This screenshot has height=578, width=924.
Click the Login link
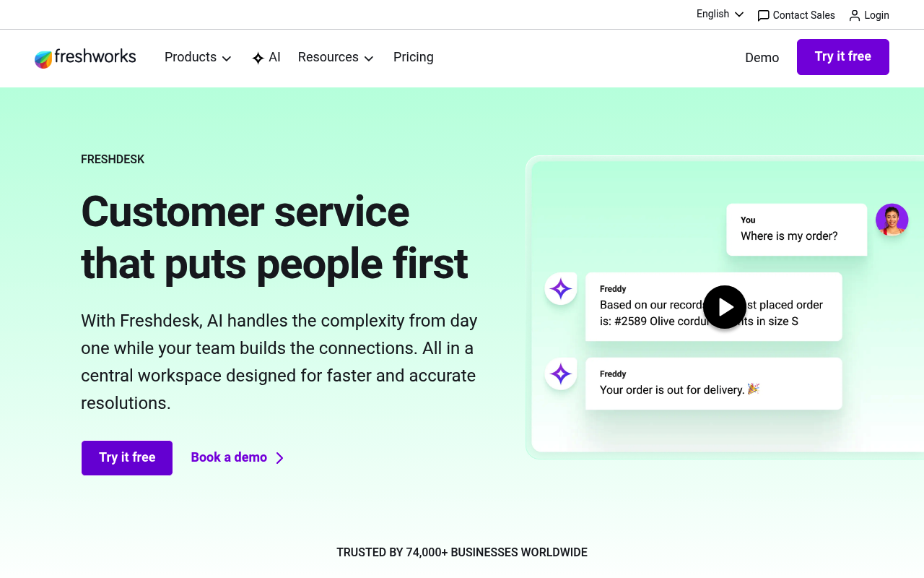coord(876,15)
